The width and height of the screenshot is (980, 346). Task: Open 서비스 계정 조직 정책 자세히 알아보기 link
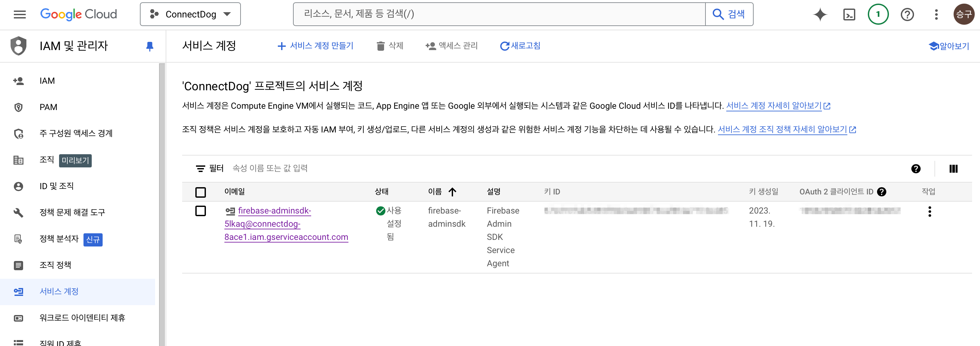782,130
